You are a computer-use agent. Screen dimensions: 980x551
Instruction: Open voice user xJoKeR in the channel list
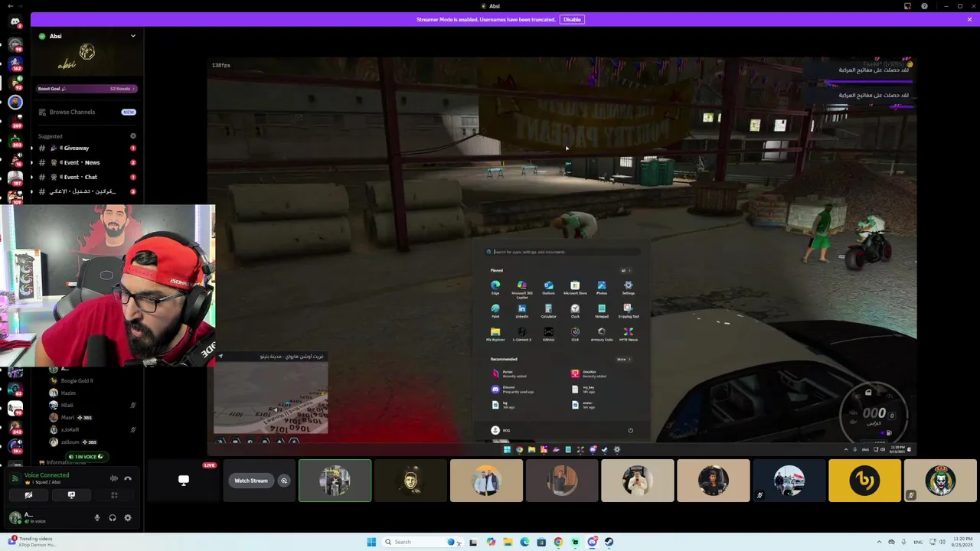click(92, 429)
